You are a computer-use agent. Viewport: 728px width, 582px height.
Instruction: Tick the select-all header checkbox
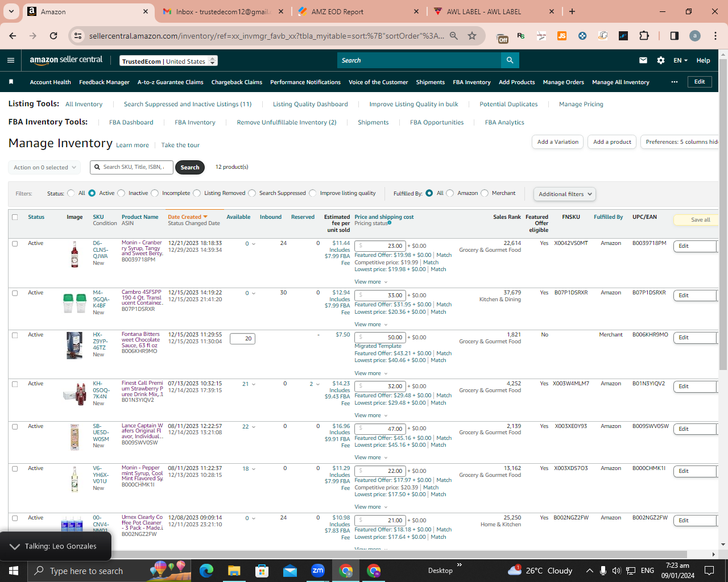[x=15, y=217]
